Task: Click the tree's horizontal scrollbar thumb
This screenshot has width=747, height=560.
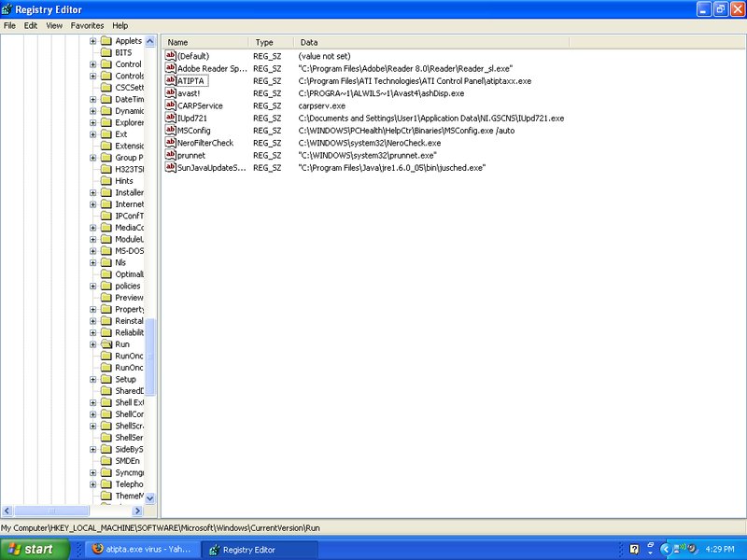Action: coord(51,511)
